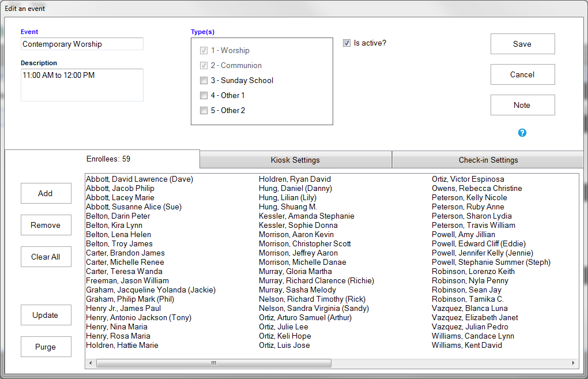Click the right arrow of the horizontal scrollbar
Screen dimensions: 588x379
[573, 363]
